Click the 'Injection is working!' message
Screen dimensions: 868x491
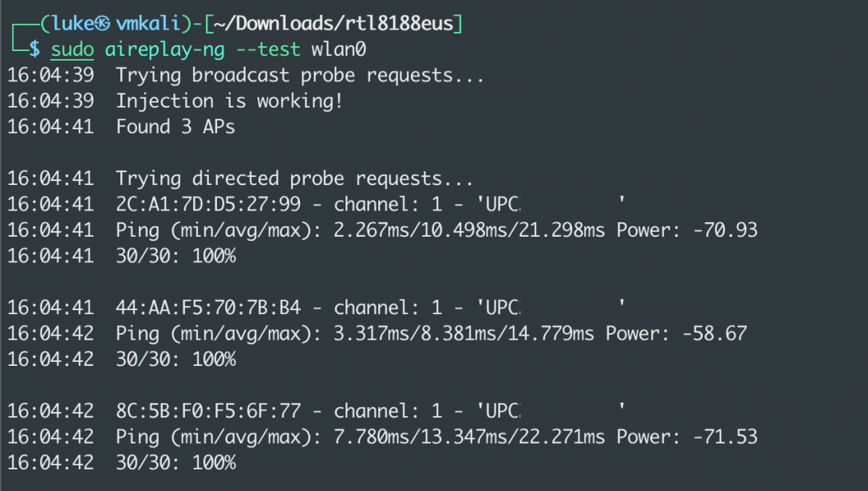click(230, 101)
